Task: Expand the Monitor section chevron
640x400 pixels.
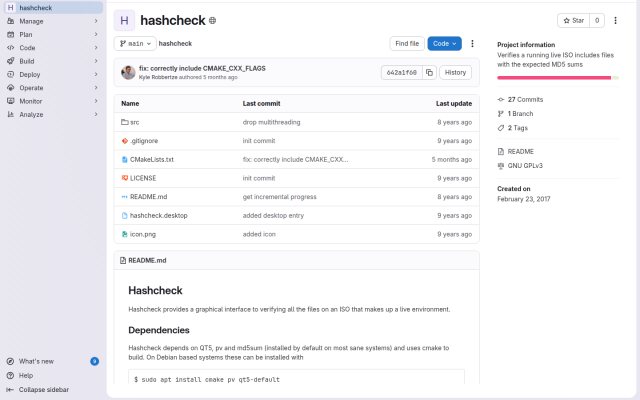Action: (96, 101)
